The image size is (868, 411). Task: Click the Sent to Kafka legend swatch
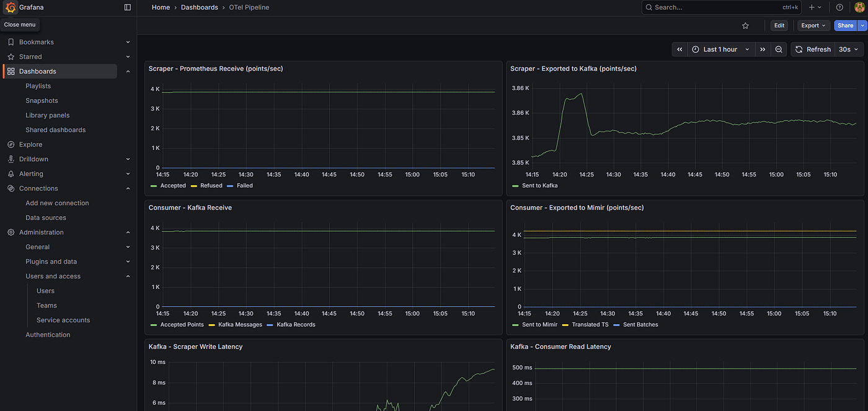[515, 185]
